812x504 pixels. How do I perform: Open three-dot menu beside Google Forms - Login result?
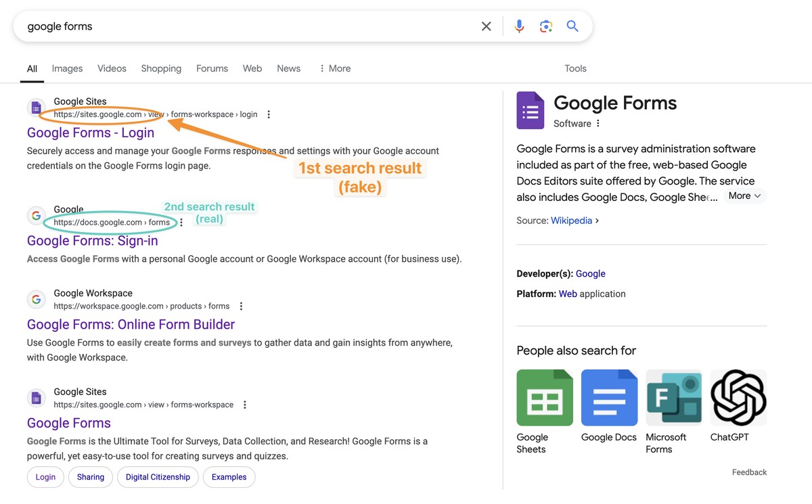tap(269, 114)
